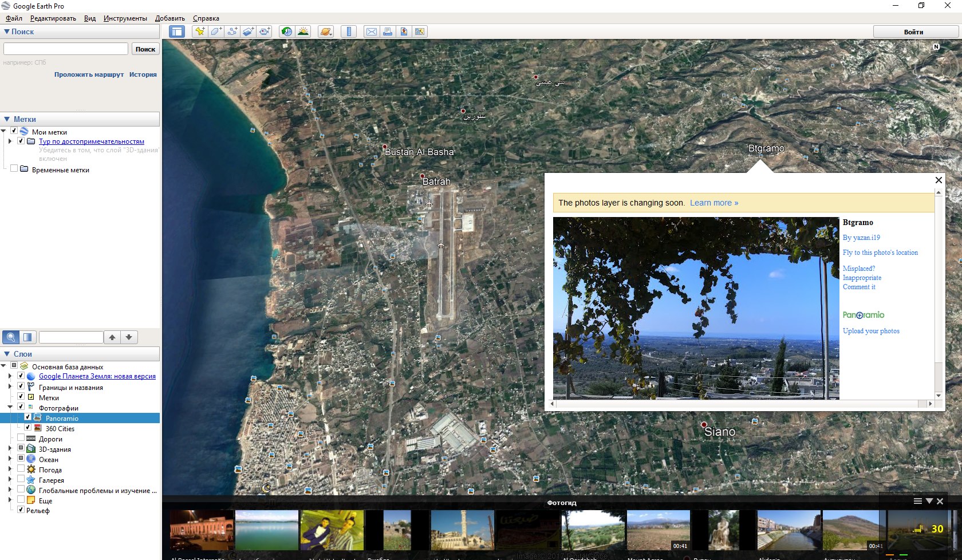The image size is (962, 560).
Task: Add an image overlay from the toolbar
Action: pos(248,31)
